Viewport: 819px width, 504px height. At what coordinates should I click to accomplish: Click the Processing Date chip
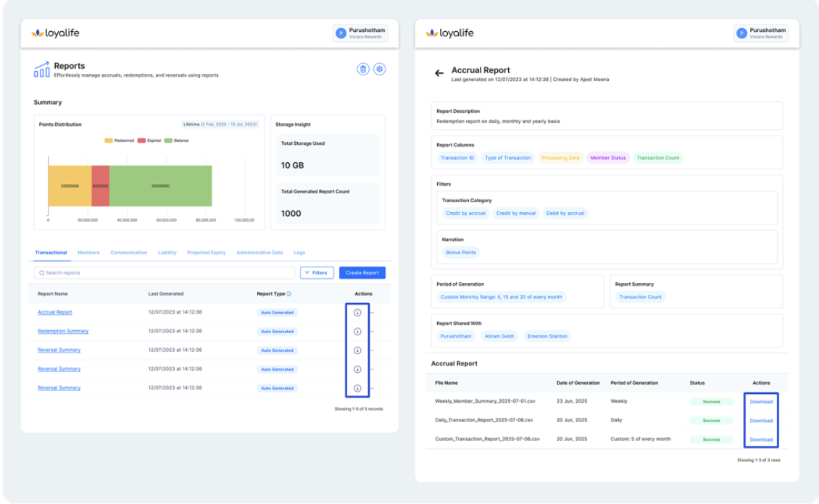click(560, 158)
